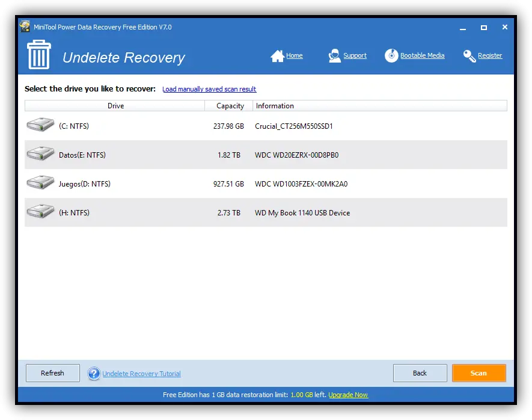Screen dimensions: 532x420
Task: Sort by the Information column header
Action: click(x=380, y=105)
